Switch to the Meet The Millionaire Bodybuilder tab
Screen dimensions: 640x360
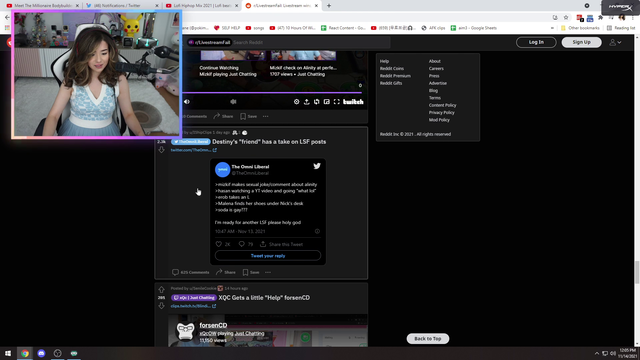42,5
